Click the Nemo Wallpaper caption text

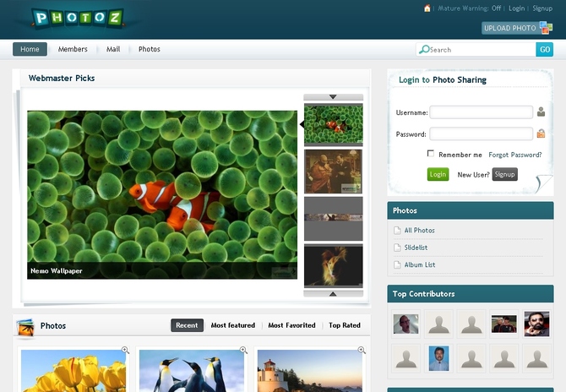point(57,270)
